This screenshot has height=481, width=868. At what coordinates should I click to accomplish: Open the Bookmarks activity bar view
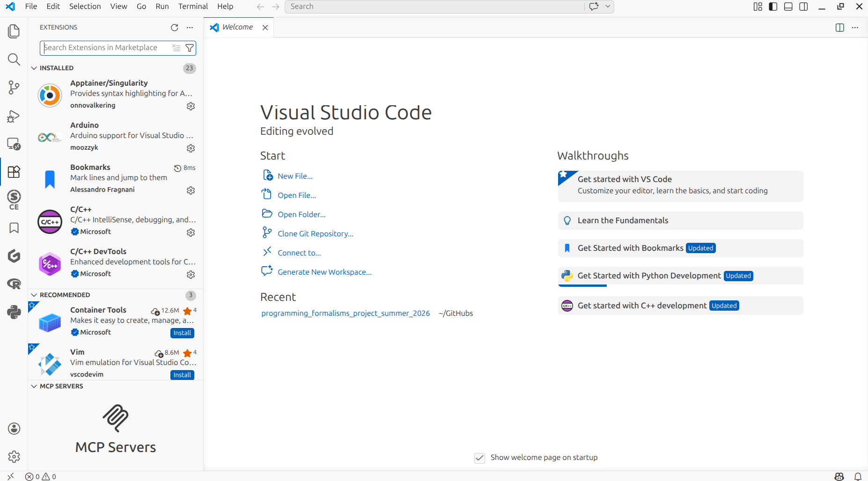14,228
